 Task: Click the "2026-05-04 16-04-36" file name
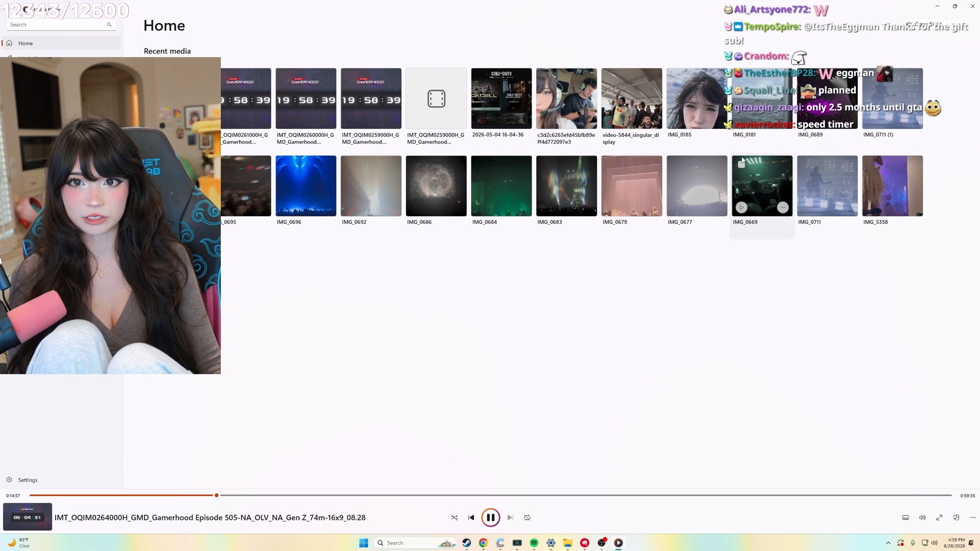pos(498,134)
